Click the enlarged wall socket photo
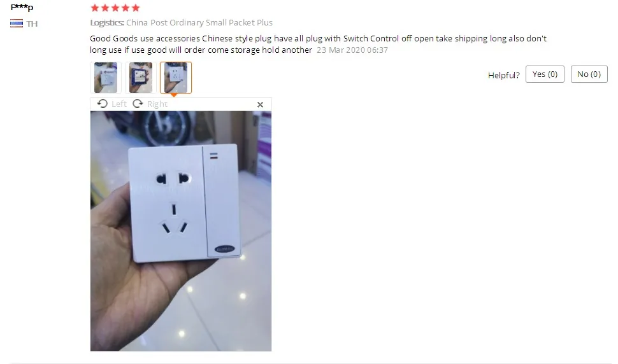Image resolution: width=618 pixels, height=364 pixels. pos(181,231)
